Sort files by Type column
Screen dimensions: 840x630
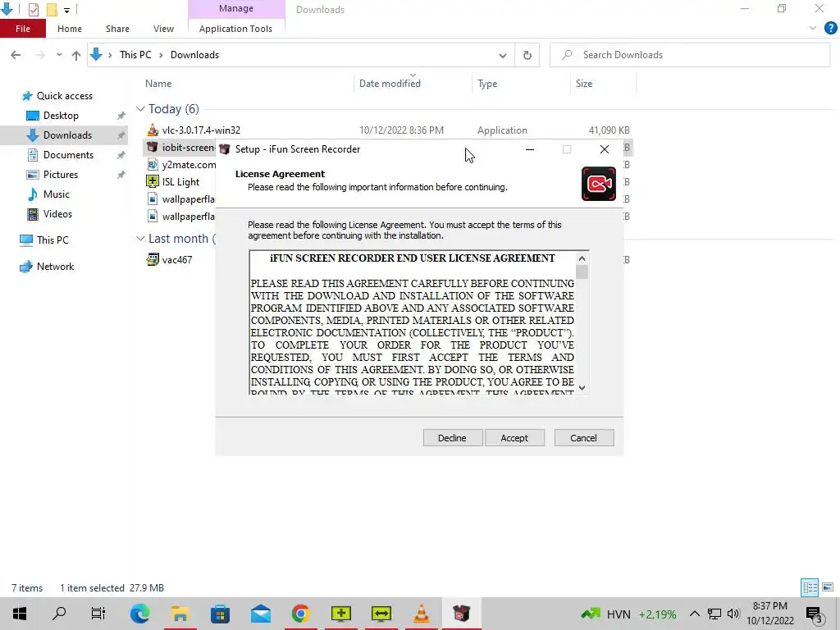pos(487,84)
